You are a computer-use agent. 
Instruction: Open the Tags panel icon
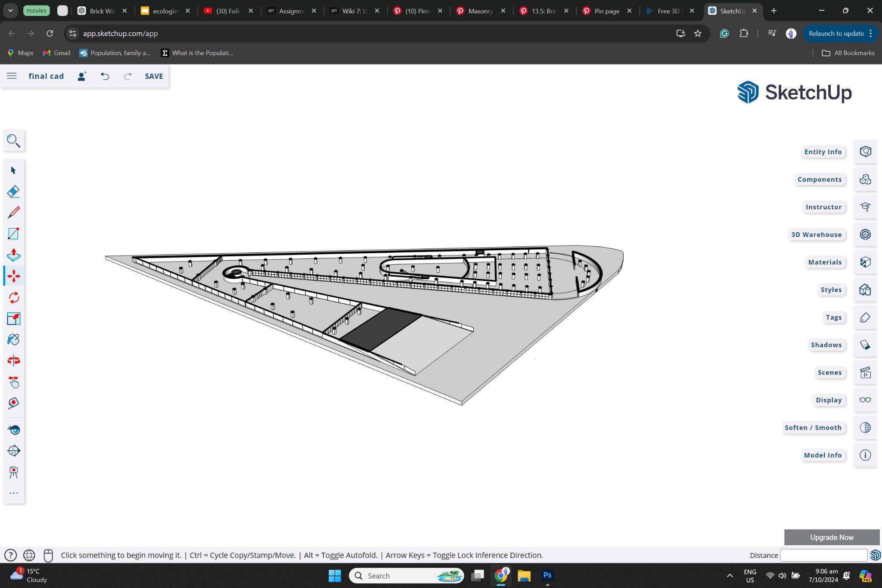(865, 317)
